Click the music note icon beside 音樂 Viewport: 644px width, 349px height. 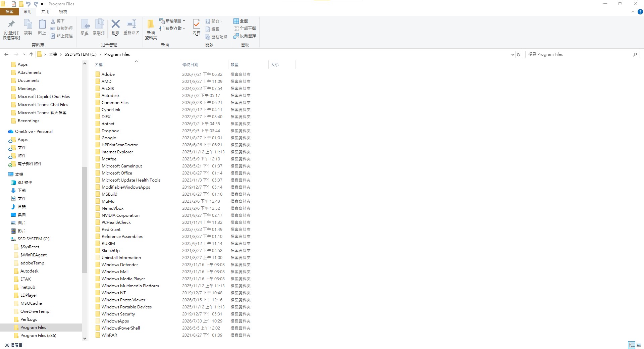tap(13, 207)
